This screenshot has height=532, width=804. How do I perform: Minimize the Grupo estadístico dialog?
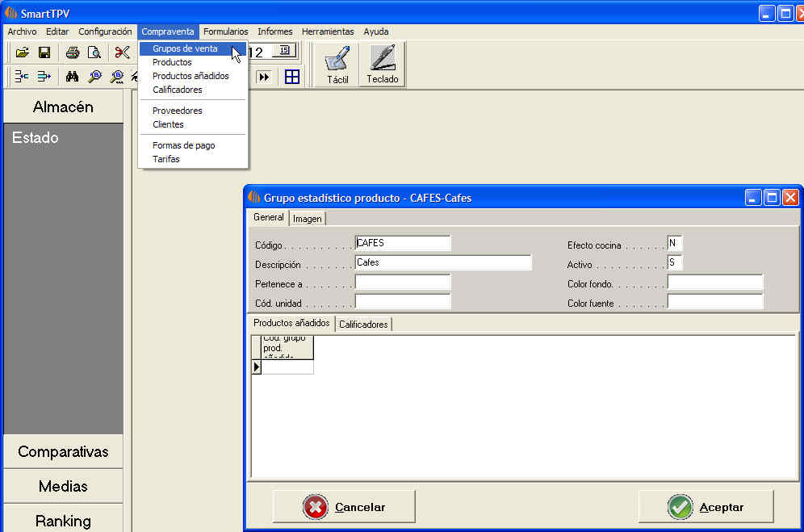pos(752,198)
